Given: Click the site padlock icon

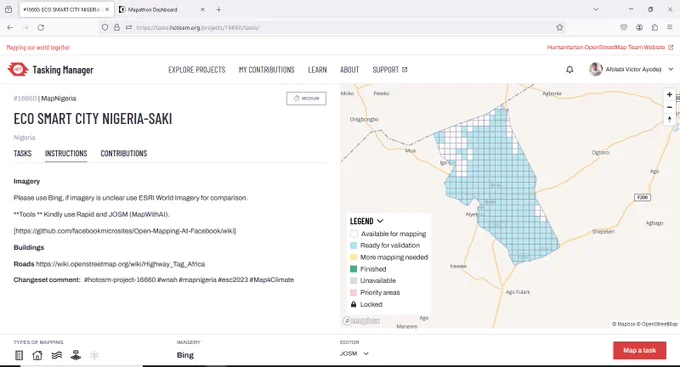Looking at the screenshot, I should click(117, 27).
